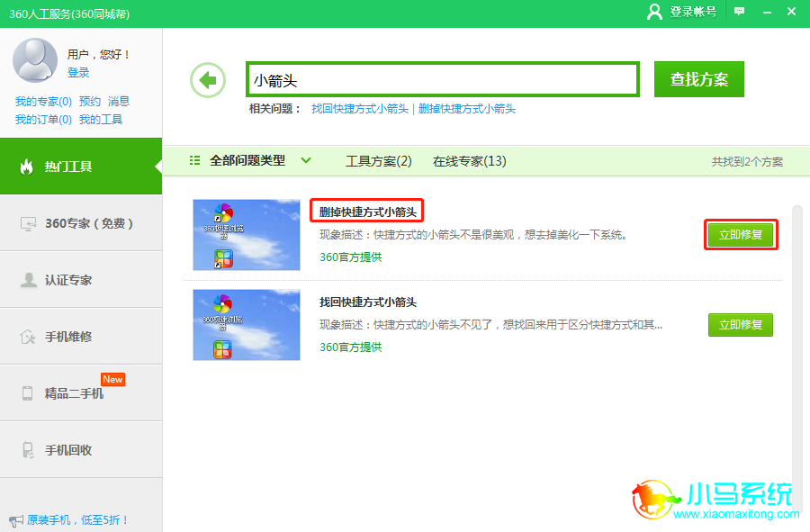810x532 pixels.
Task: Open the result title 找回快捷方式小箭头
Action: [368, 302]
